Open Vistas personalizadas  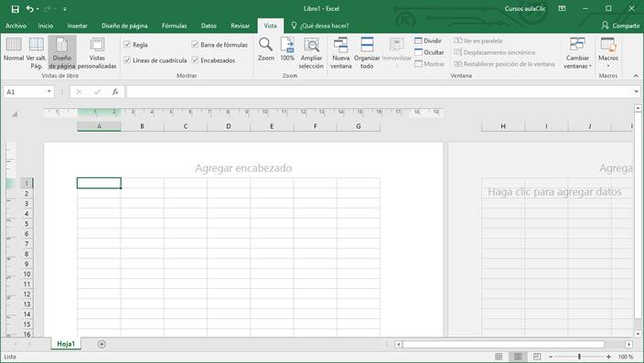pos(97,52)
